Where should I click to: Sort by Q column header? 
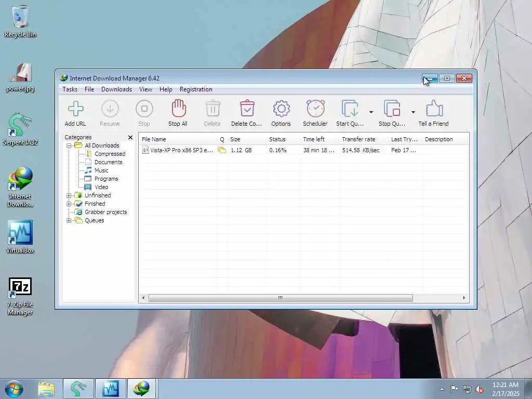click(222, 139)
